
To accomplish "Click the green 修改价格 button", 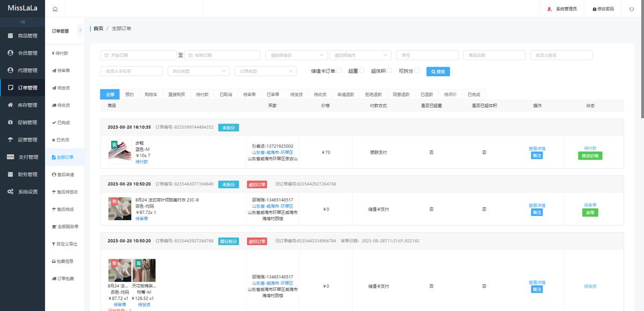I will pyautogui.click(x=590, y=156).
